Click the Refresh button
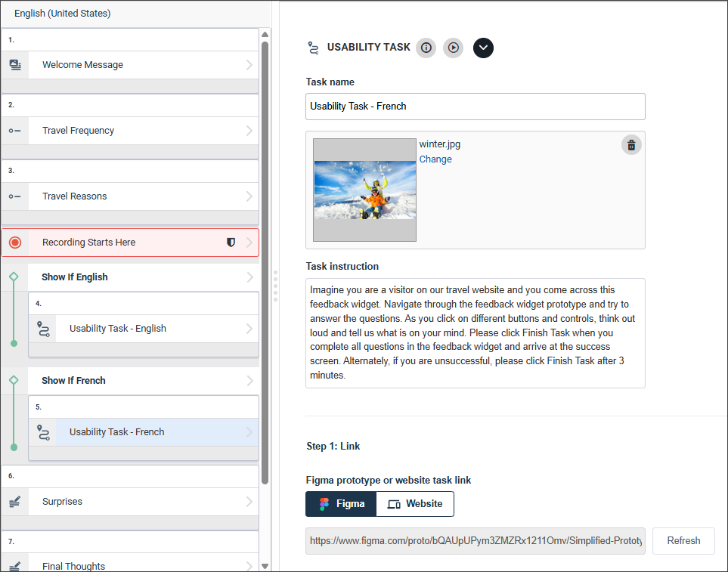The image size is (728, 572). [x=683, y=541]
